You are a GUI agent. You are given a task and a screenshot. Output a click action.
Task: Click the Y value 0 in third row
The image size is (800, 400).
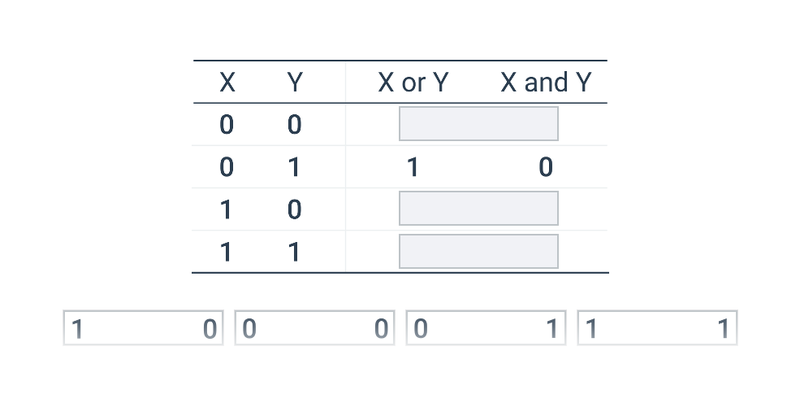tap(294, 210)
